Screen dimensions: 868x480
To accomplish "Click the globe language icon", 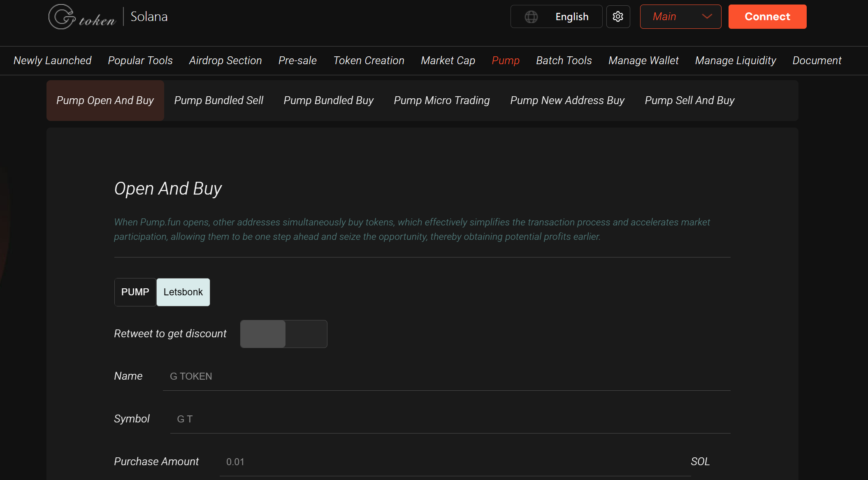I will (531, 17).
